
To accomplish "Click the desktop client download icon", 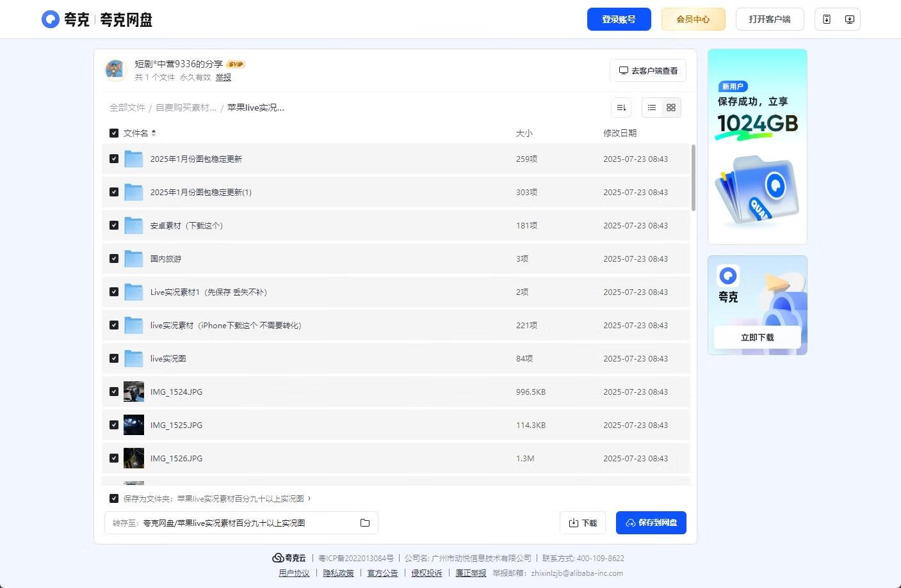I will click(x=850, y=19).
